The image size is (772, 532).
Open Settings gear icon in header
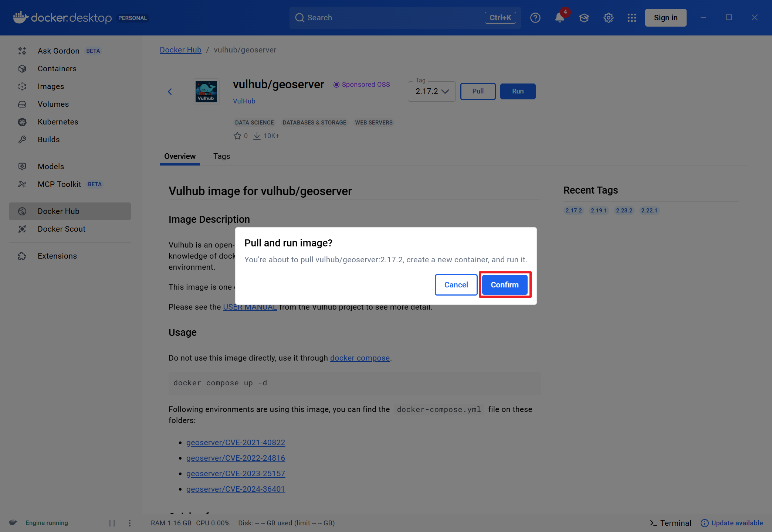point(608,18)
